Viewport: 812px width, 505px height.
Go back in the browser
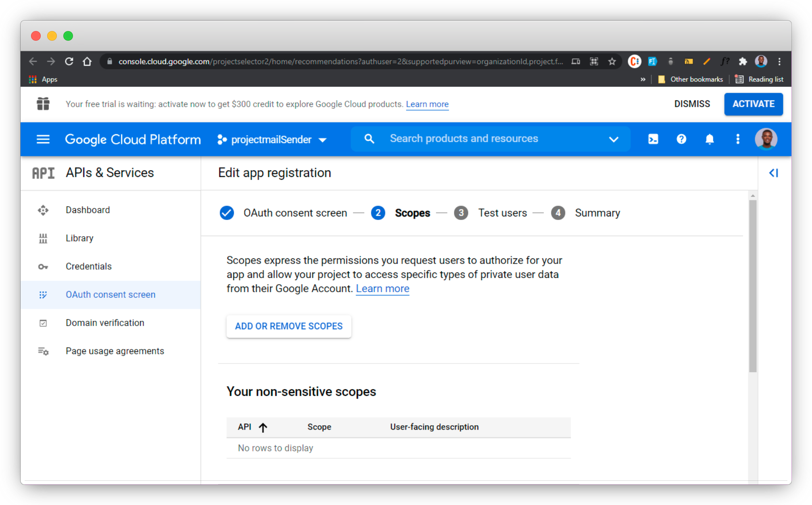33,61
